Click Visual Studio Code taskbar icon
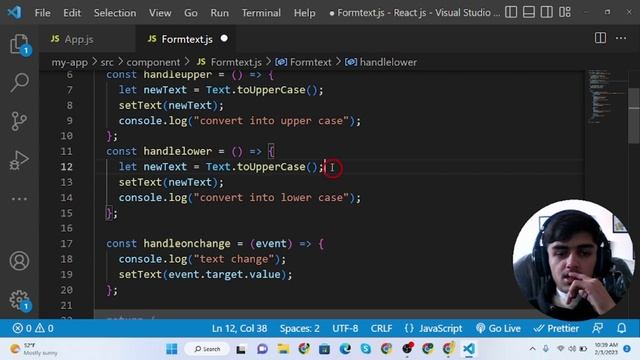The width and height of the screenshot is (640, 360). tap(469, 349)
